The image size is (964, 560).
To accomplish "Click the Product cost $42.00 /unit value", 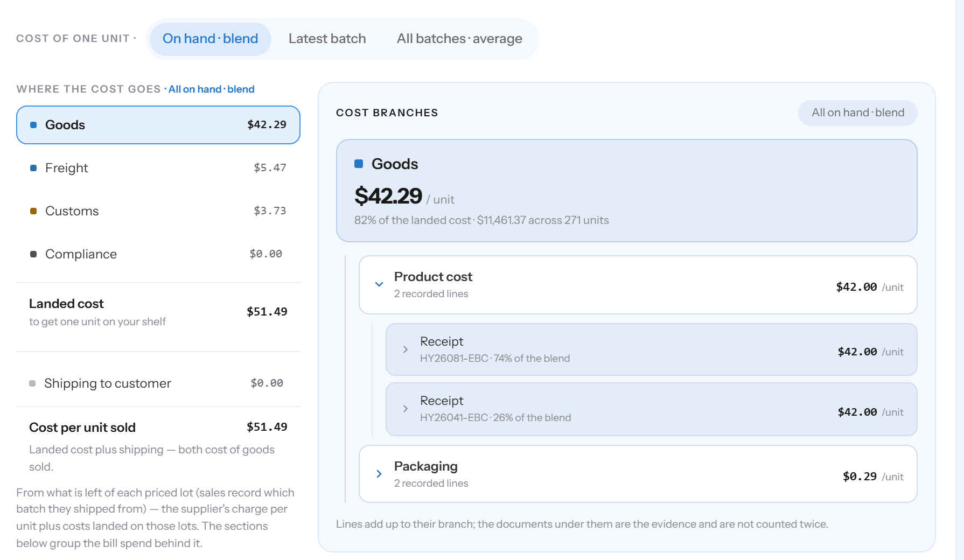I will (x=869, y=287).
